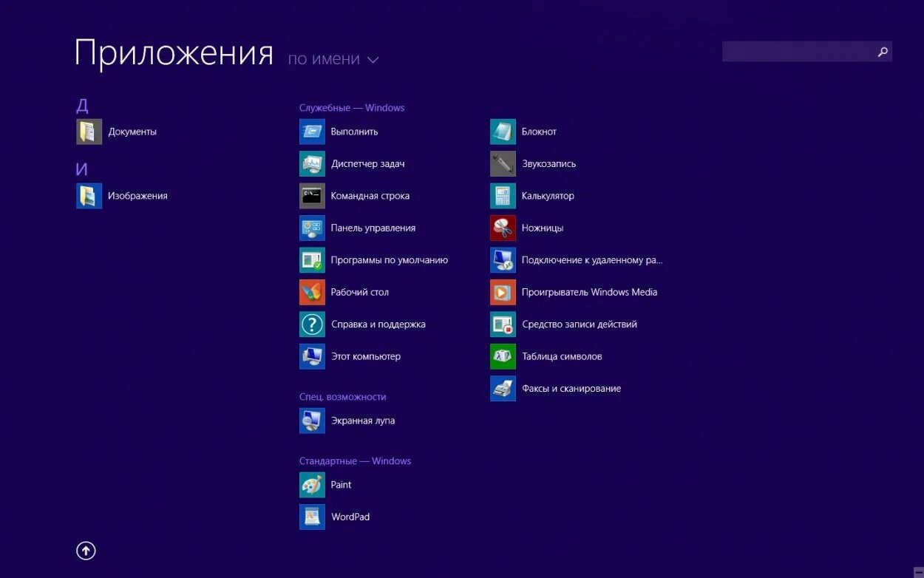Click the Paint label text
Screen dimensions: 924x578
tap(342, 485)
